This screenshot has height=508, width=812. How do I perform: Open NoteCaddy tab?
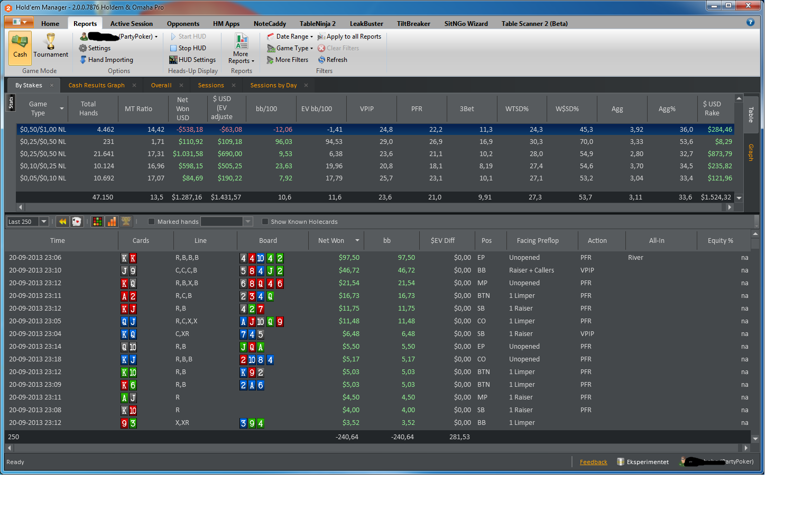point(270,24)
